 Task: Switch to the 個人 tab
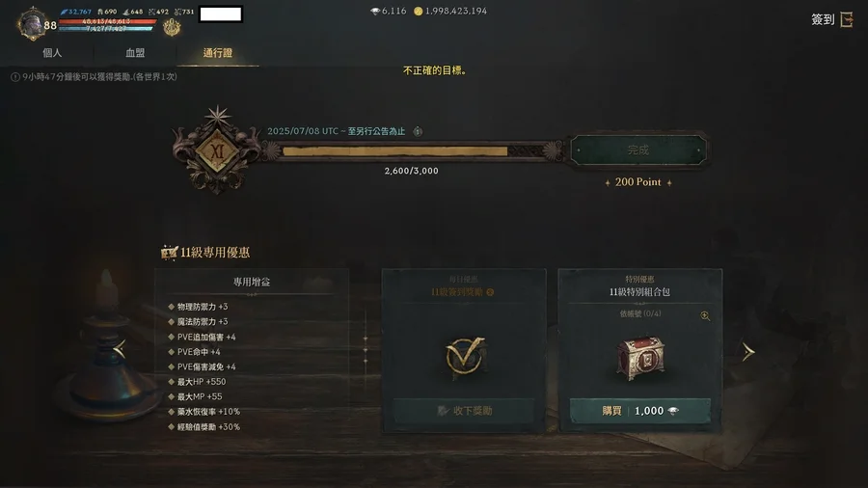tap(52, 53)
